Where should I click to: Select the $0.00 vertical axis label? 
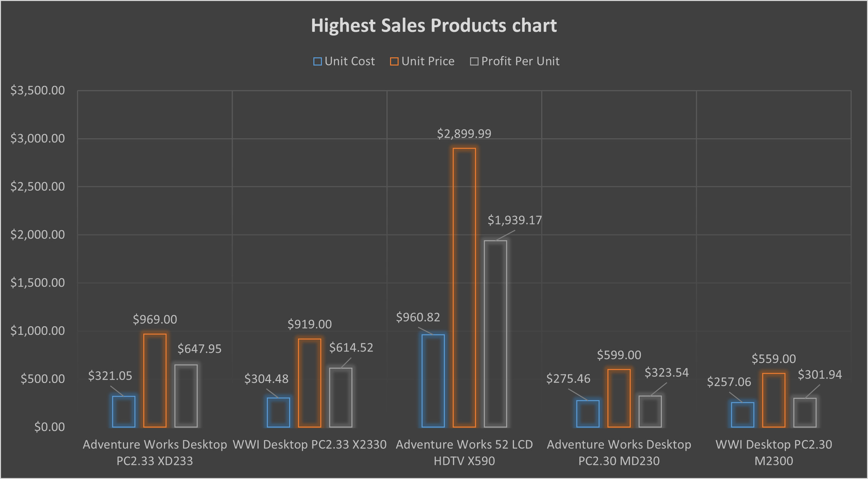pyautogui.click(x=49, y=427)
